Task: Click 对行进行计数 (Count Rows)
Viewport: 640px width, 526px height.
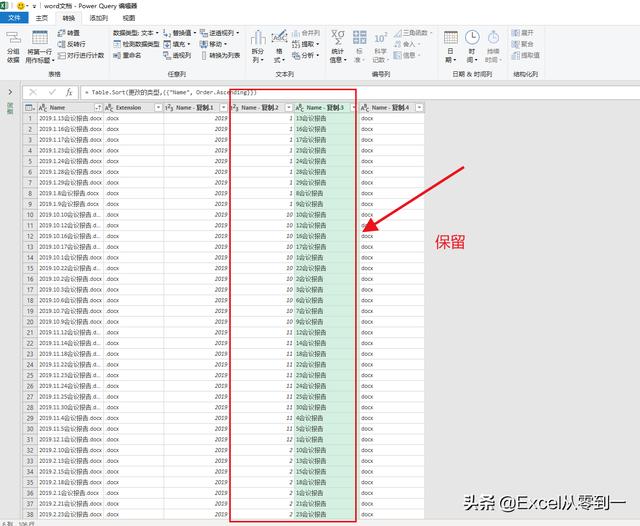Action: (x=81, y=55)
